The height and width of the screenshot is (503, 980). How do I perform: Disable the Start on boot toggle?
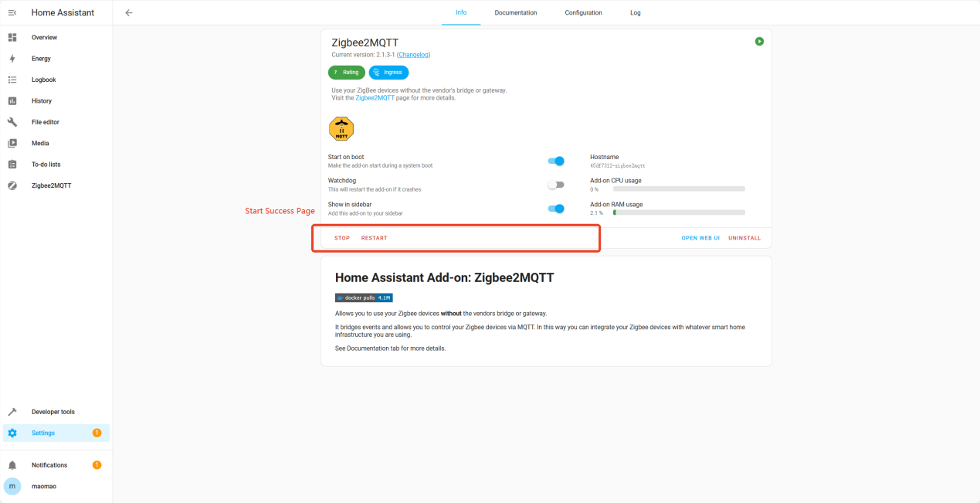[x=556, y=161]
